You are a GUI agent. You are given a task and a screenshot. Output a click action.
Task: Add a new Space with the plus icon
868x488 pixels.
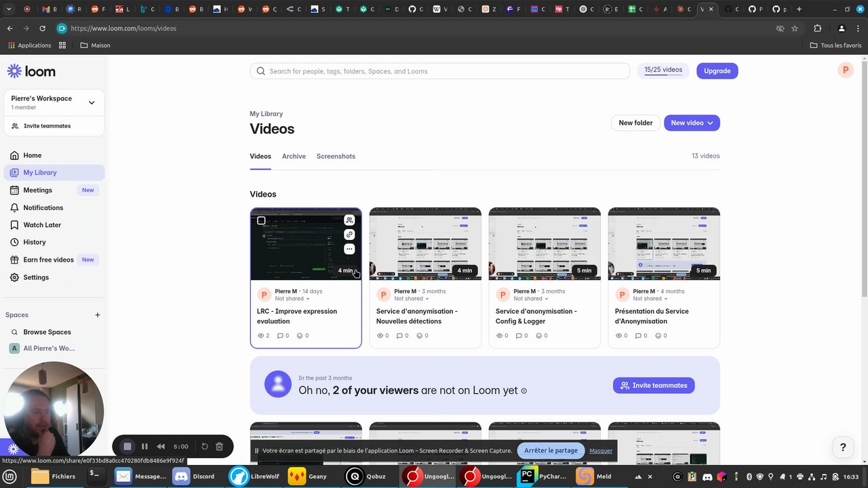coord(98,314)
